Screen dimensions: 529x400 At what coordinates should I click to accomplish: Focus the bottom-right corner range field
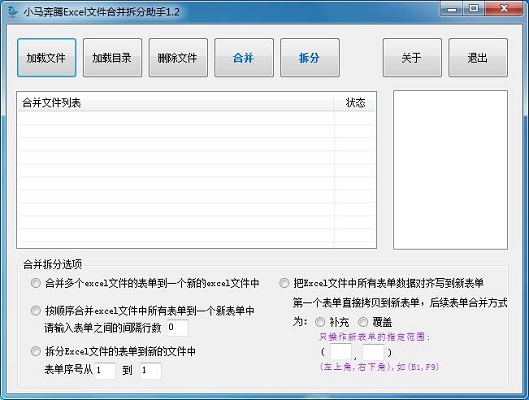pos(373,352)
